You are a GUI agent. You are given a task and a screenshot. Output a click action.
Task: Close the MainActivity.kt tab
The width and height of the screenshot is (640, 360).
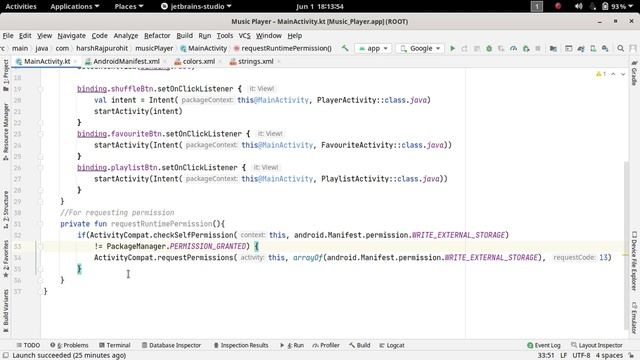click(76, 61)
